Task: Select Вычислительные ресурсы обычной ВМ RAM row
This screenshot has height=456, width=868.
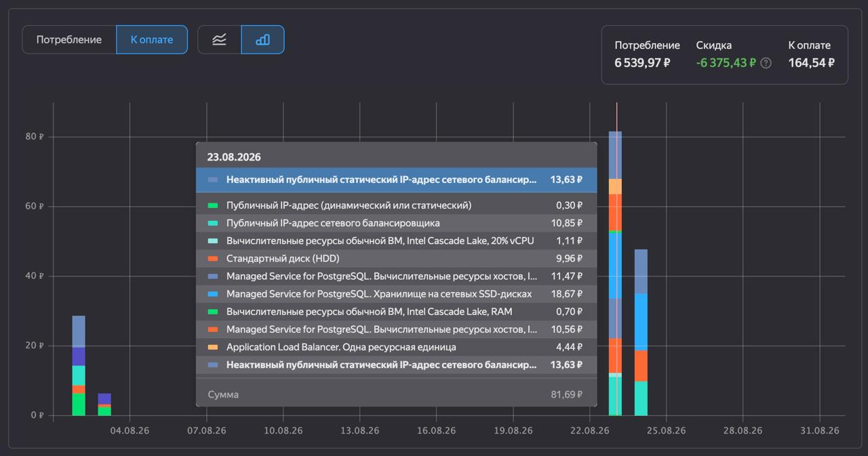Action: coord(397,312)
